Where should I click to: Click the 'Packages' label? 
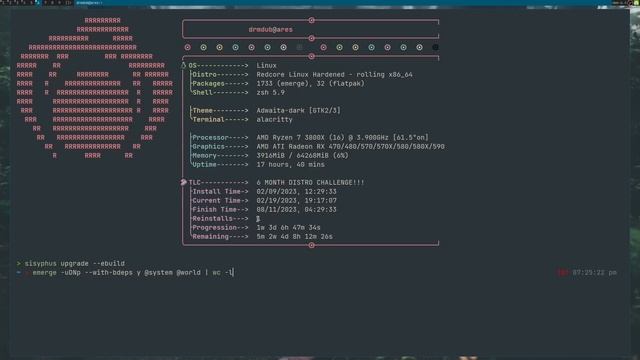pyautogui.click(x=209, y=83)
